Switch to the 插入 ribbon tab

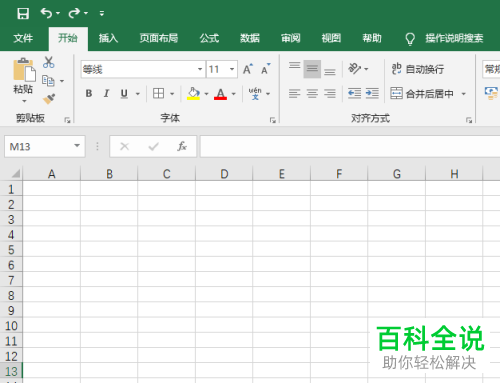(108, 38)
